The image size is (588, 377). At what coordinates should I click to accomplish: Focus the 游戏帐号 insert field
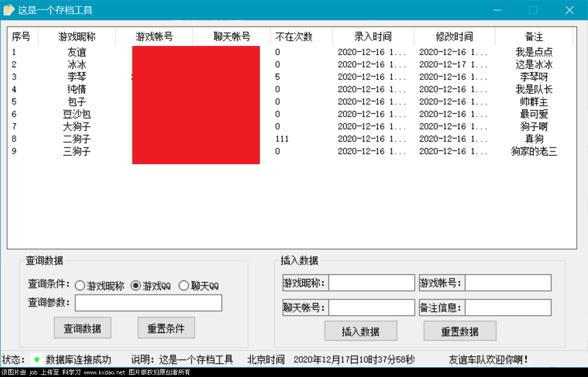(x=508, y=282)
